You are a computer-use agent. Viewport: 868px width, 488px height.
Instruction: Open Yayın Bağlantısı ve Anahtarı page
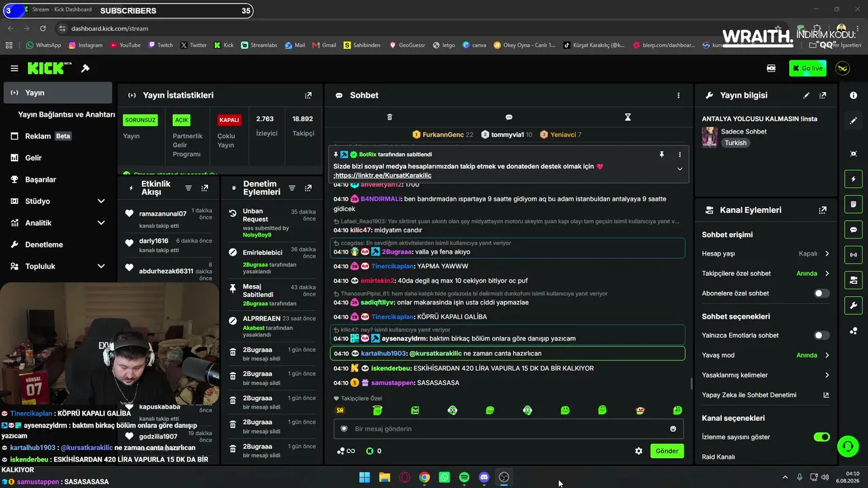[66, 115]
